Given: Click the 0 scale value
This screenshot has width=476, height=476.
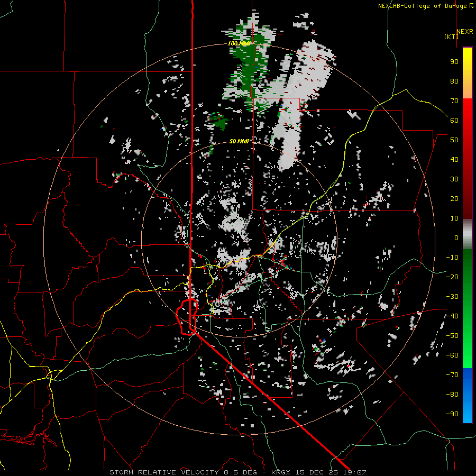Looking at the screenshot, I should point(456,238).
